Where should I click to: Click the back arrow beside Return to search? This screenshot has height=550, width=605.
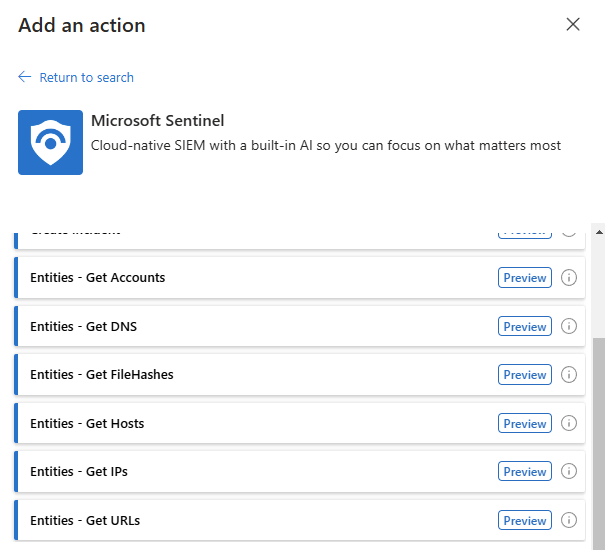point(25,77)
